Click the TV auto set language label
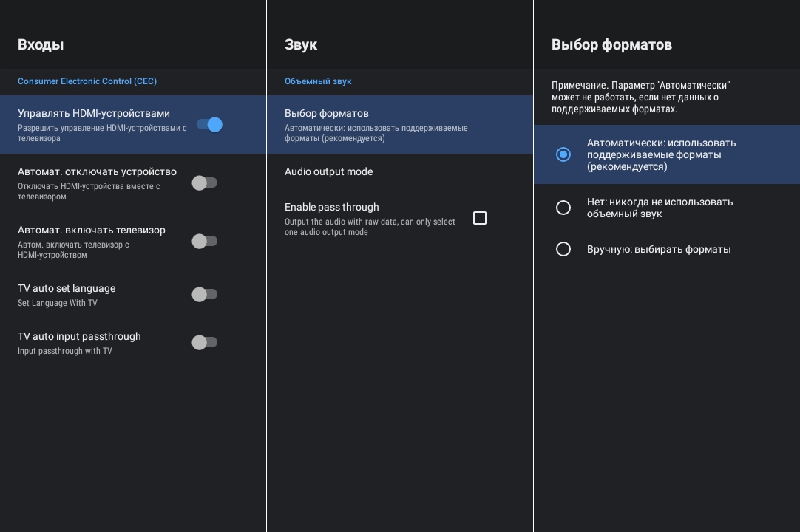 (x=67, y=289)
